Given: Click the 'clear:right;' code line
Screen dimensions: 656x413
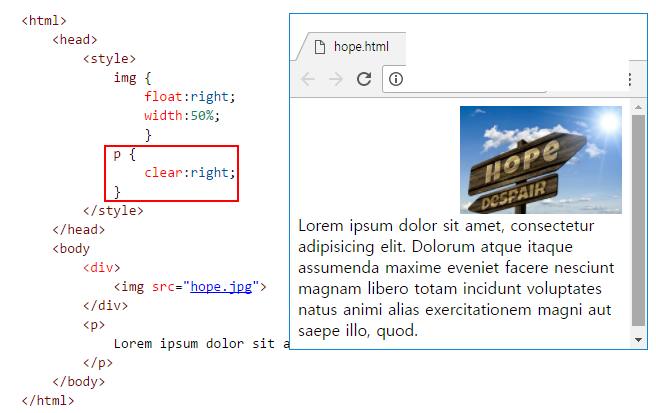Looking at the screenshot, I should pyautogui.click(x=190, y=172).
